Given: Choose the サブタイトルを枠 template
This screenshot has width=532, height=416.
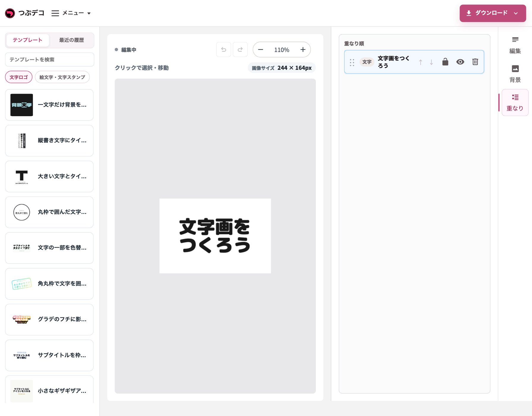Looking at the screenshot, I should pyautogui.click(x=49, y=355).
